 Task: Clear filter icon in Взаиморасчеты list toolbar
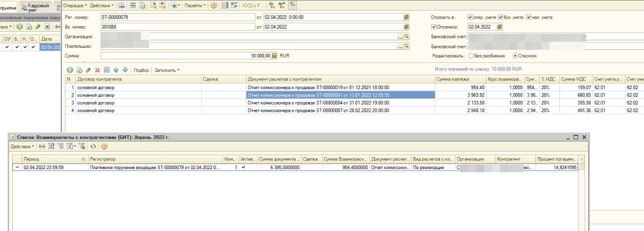tap(82, 146)
